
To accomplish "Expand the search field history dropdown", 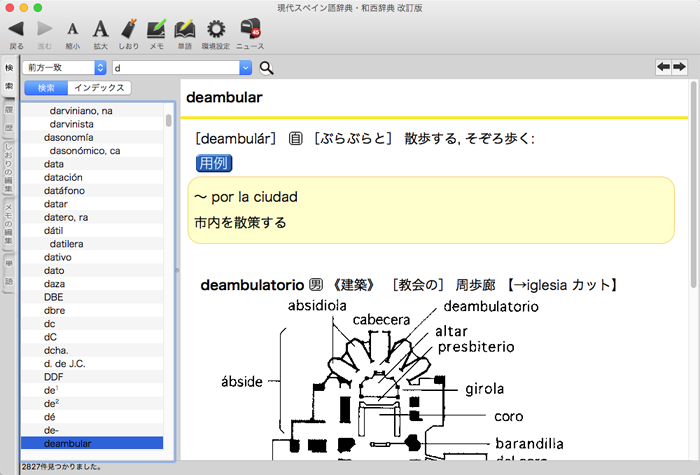I will (x=245, y=68).
